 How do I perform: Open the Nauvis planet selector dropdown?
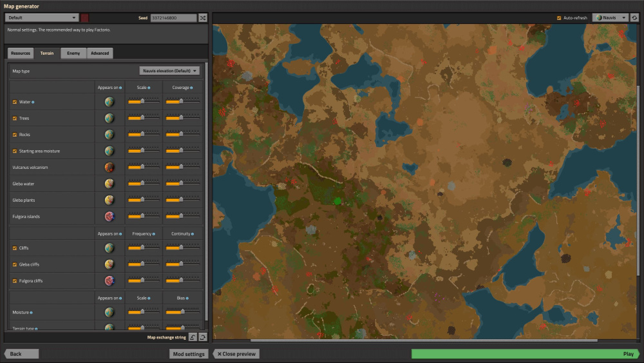pyautogui.click(x=611, y=18)
